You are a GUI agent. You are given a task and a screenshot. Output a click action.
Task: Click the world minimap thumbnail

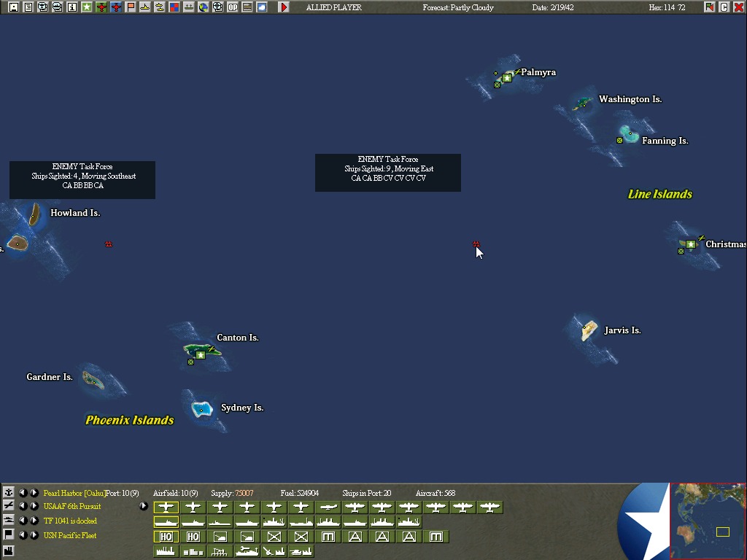708,521
